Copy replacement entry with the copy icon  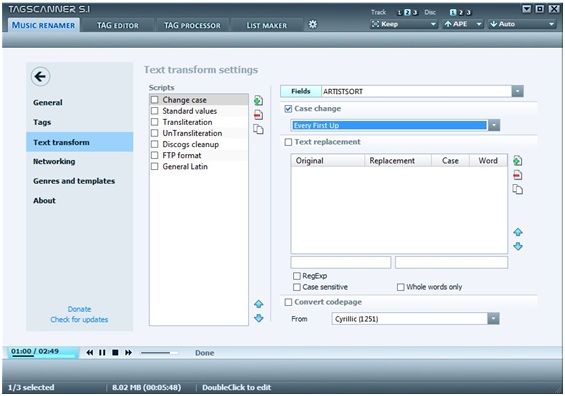[x=517, y=190]
